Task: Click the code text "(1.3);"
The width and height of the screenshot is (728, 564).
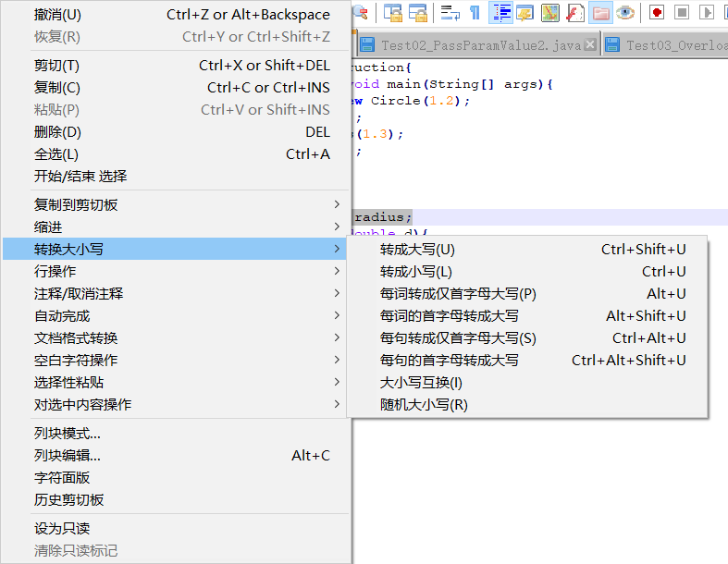Action: (380, 134)
